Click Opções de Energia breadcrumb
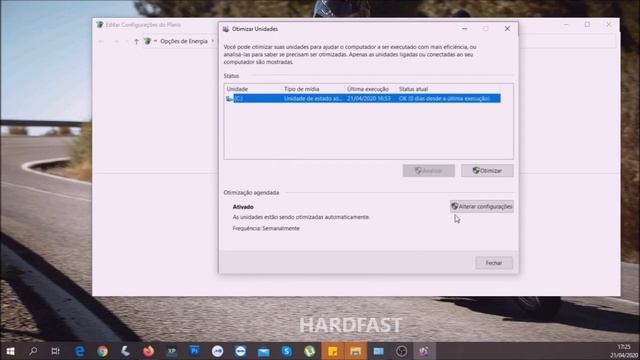Screen dimensions: 640x360 click(184, 41)
